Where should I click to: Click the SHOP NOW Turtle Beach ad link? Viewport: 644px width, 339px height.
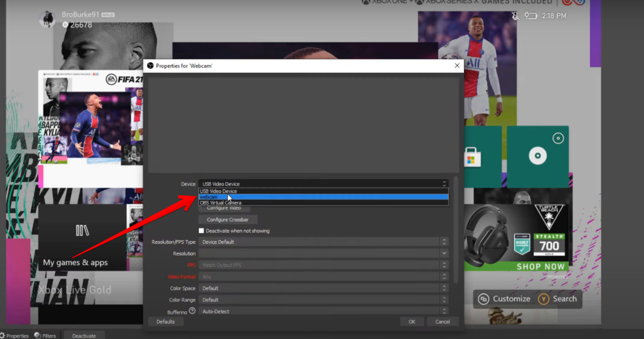(x=541, y=266)
